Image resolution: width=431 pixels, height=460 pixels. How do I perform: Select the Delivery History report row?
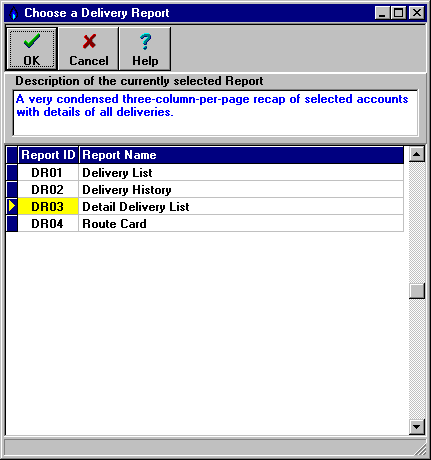(205, 189)
